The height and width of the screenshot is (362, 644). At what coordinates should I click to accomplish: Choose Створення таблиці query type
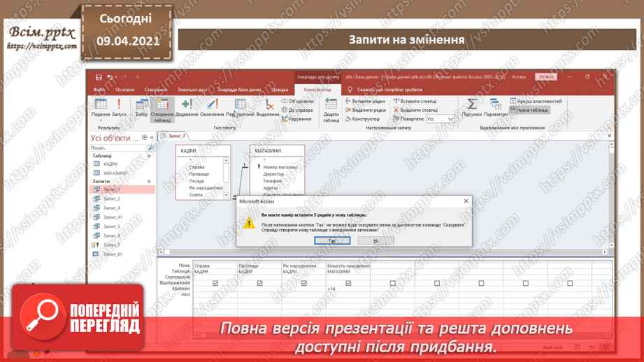point(162,110)
